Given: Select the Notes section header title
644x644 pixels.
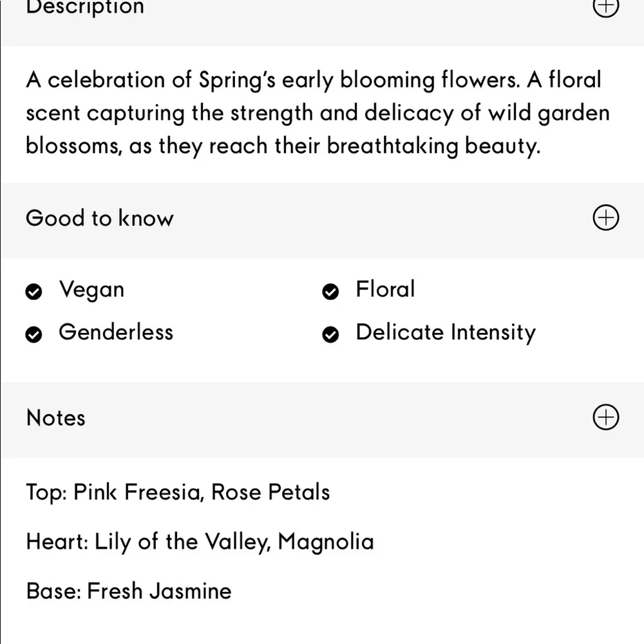Looking at the screenshot, I should pos(56,418).
